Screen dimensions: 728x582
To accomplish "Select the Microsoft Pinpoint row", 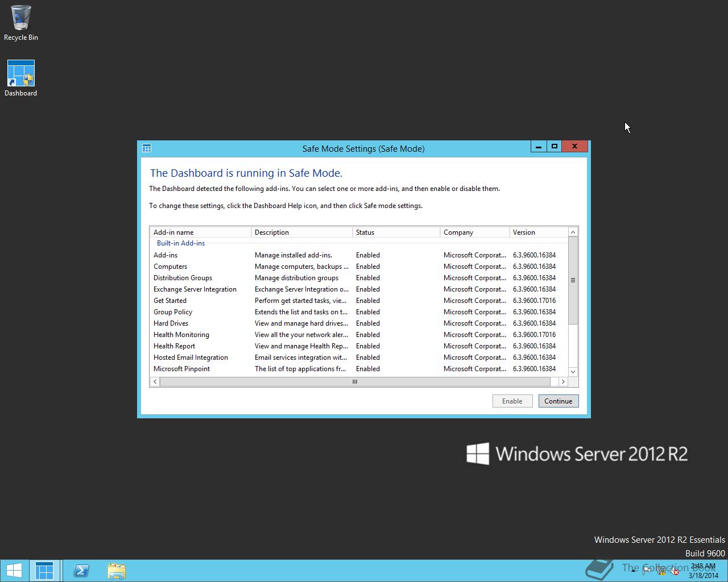I will pos(359,369).
